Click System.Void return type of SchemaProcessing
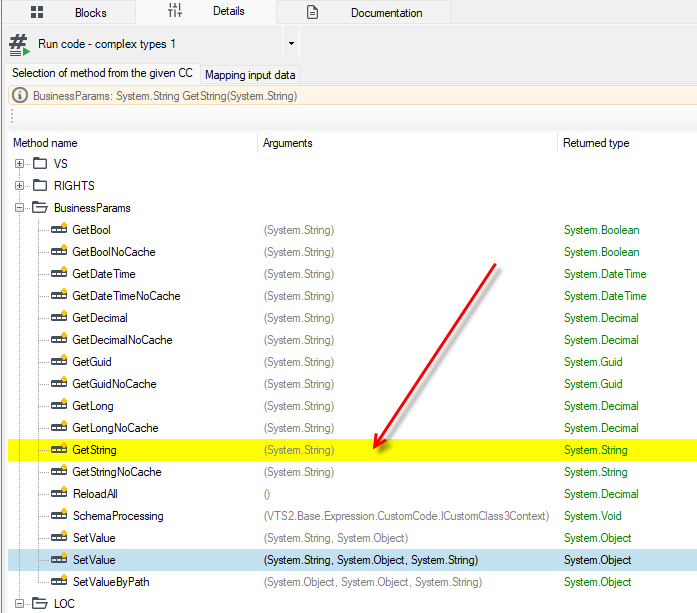Screen dimensions: 697x613 click(x=593, y=516)
